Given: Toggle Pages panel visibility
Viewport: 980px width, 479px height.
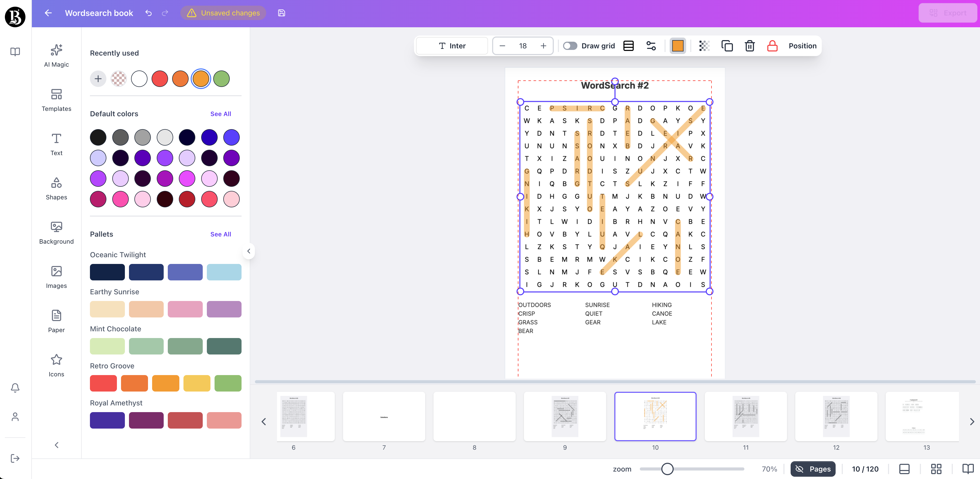Looking at the screenshot, I should 813,469.
